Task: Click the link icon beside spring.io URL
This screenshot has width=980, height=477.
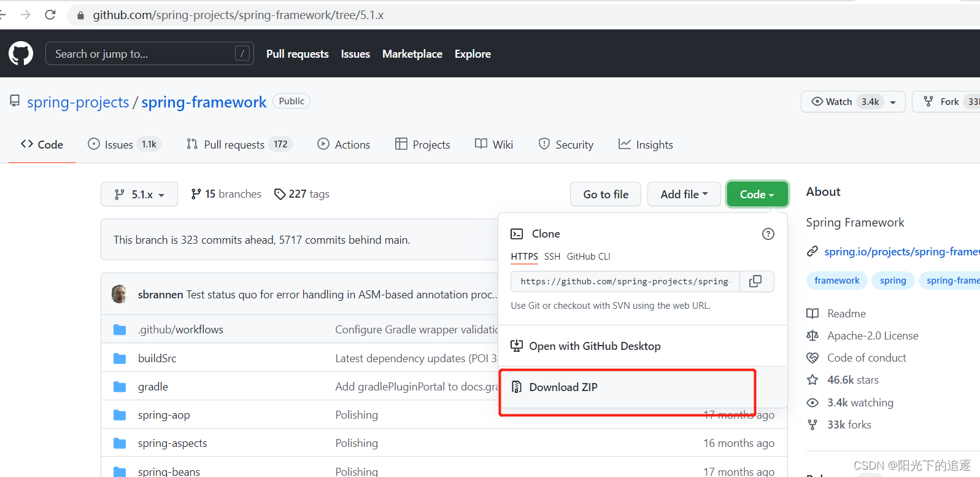Action: click(x=812, y=251)
